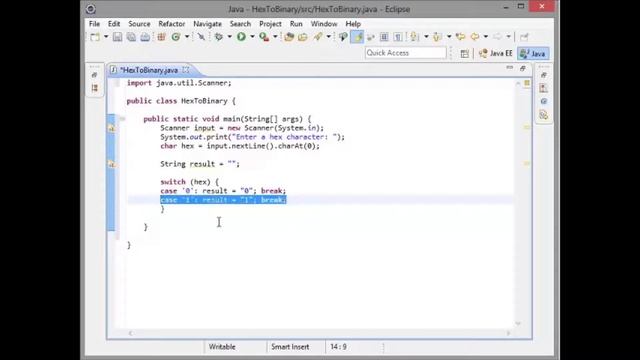
Task: Open the Refactor menu
Action: (x=171, y=24)
